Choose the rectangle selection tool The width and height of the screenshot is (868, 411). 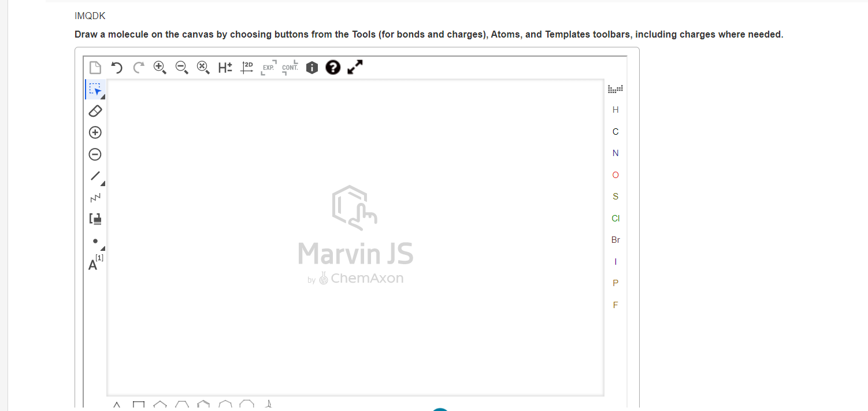click(95, 90)
